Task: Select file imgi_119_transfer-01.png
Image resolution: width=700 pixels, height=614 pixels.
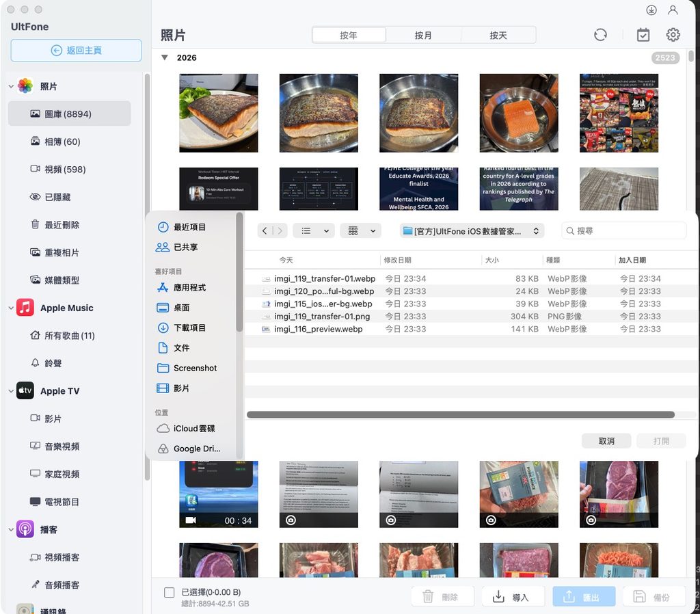Action: coord(471,316)
